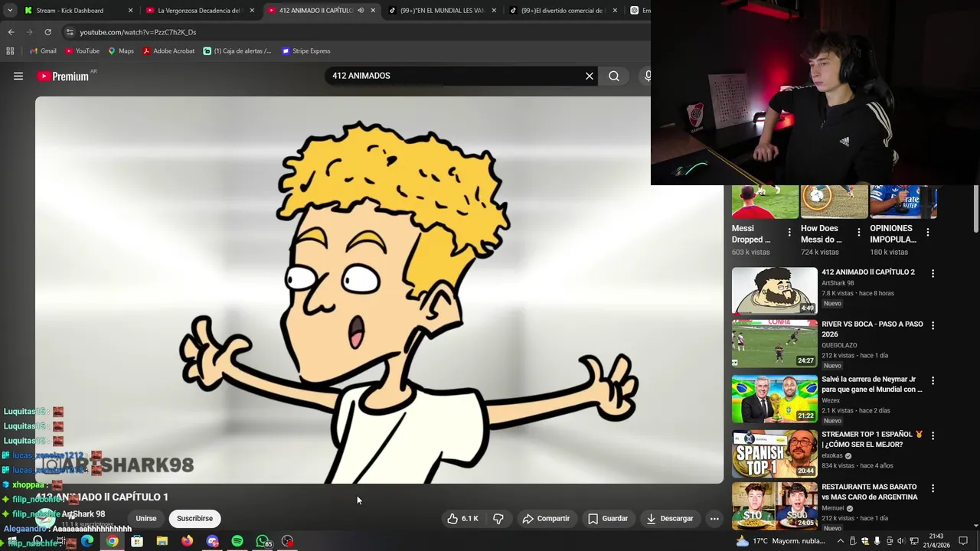Open Chrome tab search dropdown arrow

[10, 11]
